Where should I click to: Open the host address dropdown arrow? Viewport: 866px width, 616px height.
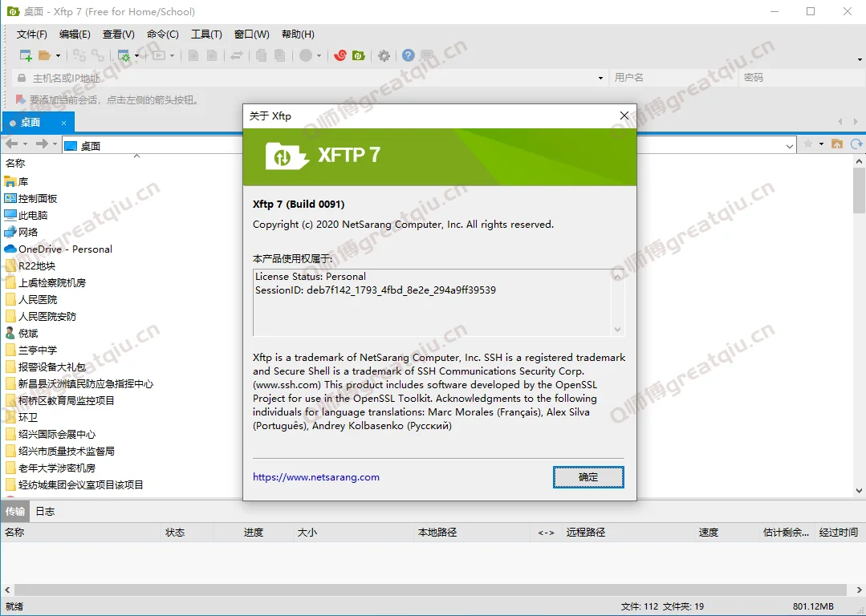(600, 78)
